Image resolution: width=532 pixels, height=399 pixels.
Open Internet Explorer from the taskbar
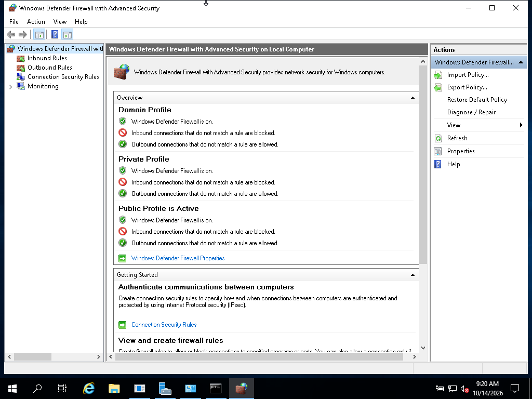tap(89, 388)
